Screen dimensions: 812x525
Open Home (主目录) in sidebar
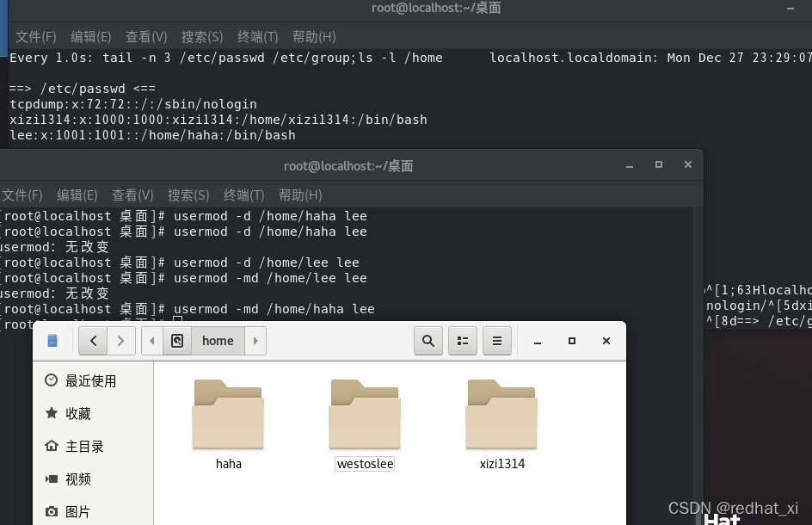[93, 446]
